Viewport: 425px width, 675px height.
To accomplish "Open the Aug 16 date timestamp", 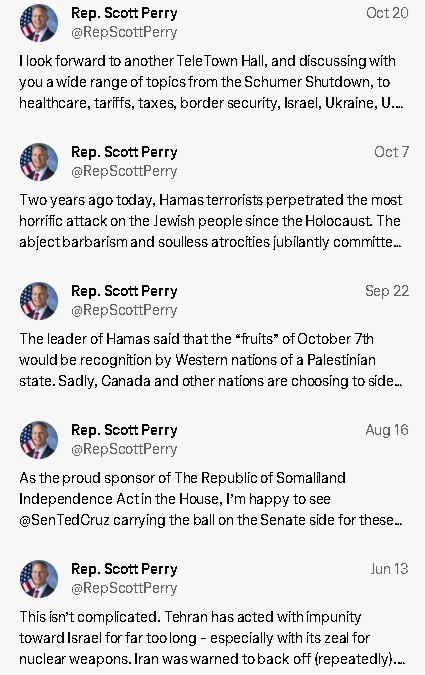I will coord(387,430).
